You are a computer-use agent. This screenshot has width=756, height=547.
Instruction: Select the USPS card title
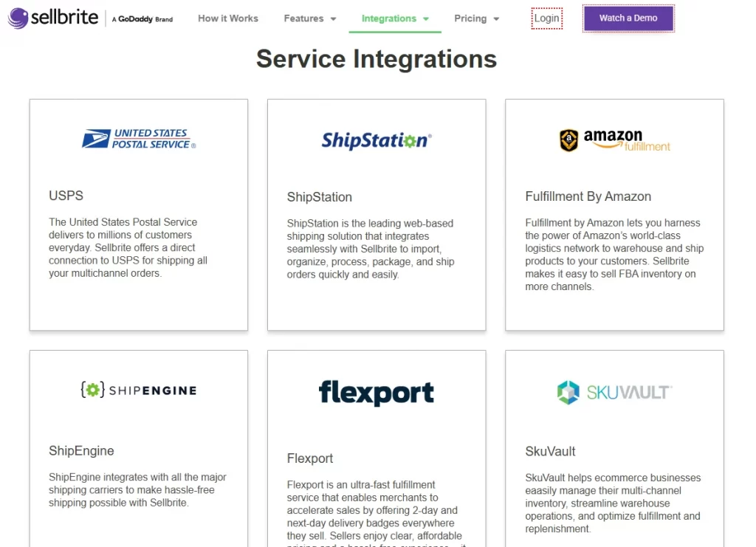click(x=66, y=196)
